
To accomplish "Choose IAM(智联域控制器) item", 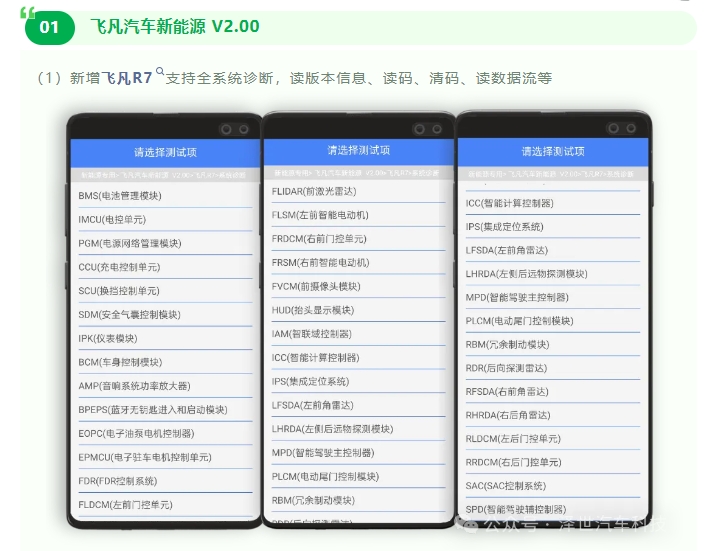I will 358,334.
